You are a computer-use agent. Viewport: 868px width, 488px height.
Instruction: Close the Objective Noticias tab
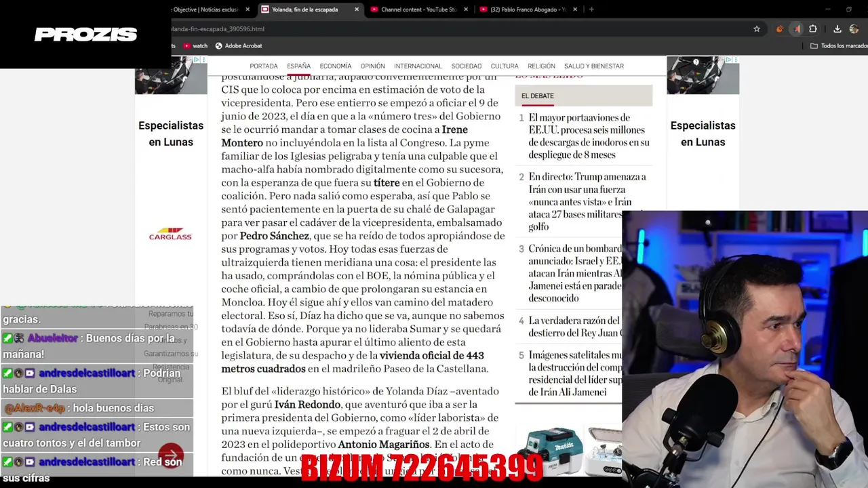tap(248, 9)
